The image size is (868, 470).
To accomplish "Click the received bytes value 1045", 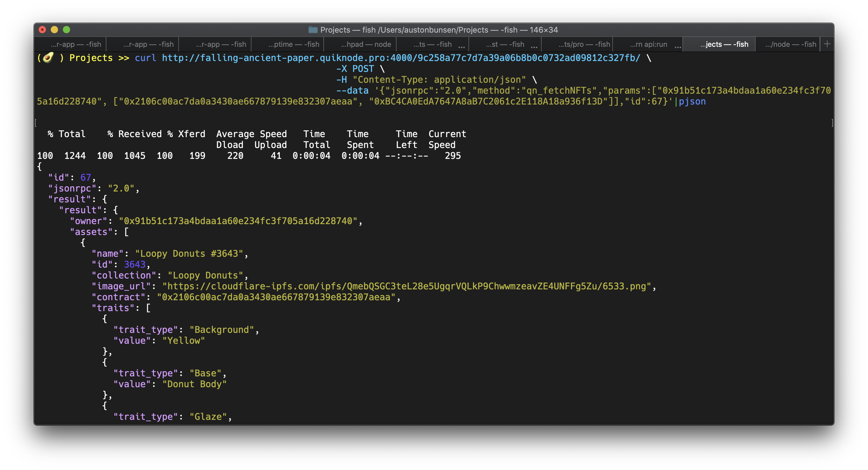I will (135, 156).
